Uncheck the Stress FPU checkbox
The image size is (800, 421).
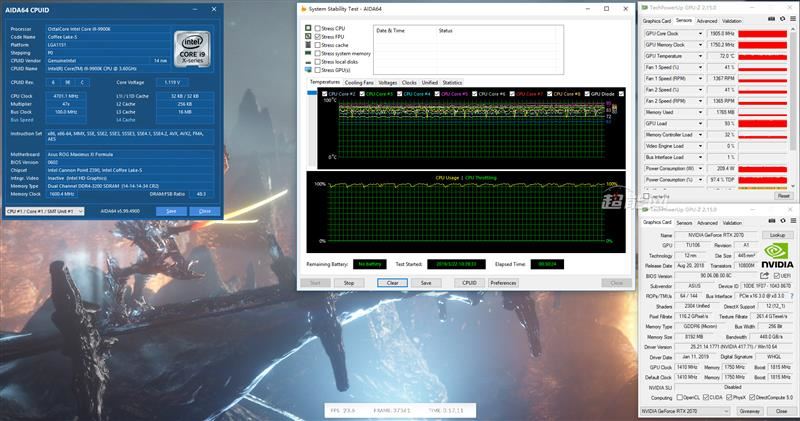tap(318, 37)
